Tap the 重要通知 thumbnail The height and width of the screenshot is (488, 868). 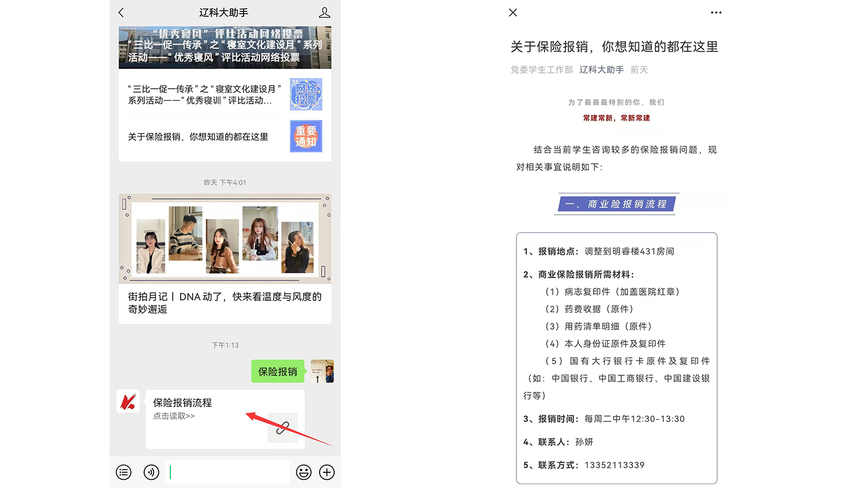pos(306,136)
